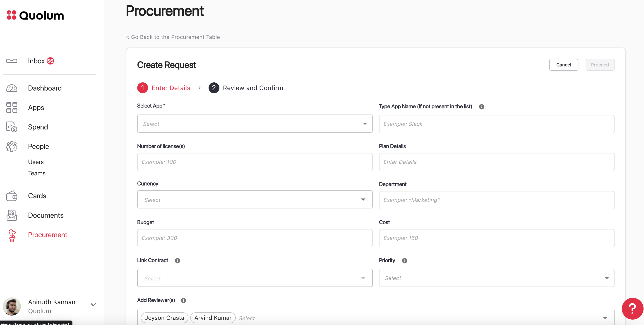Click the info icon beside Link Contract
The width and height of the screenshot is (644, 325).
tap(178, 261)
